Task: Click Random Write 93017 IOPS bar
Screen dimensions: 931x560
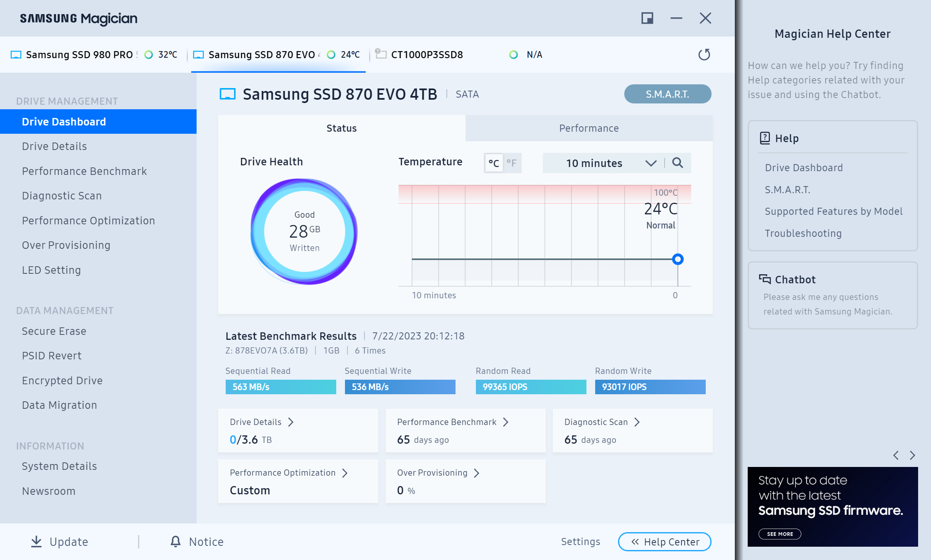Action: click(650, 387)
